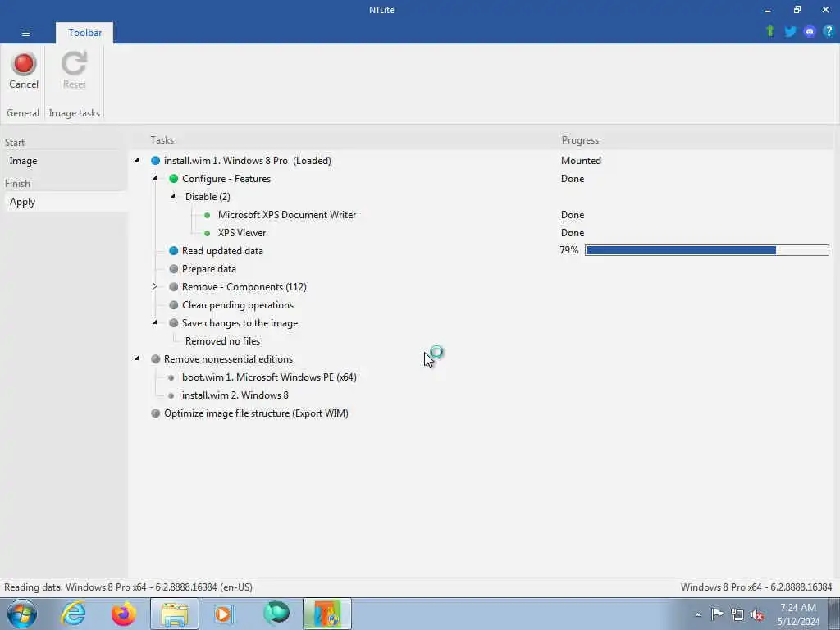Collapse the Disable (2) node
The image size is (840, 630).
(172, 196)
